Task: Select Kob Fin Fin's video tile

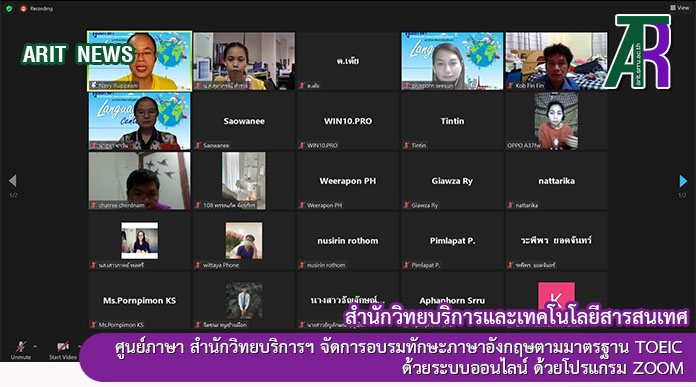Action: click(556, 61)
